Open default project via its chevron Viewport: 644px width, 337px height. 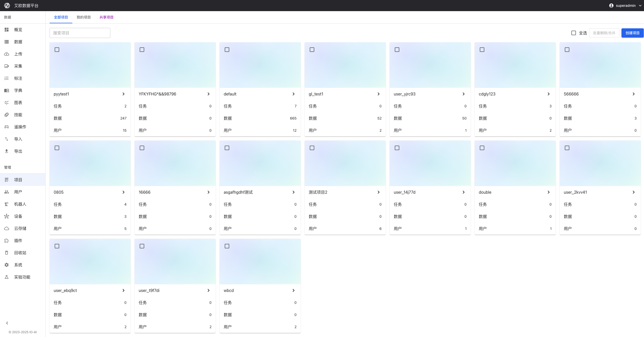coord(294,94)
